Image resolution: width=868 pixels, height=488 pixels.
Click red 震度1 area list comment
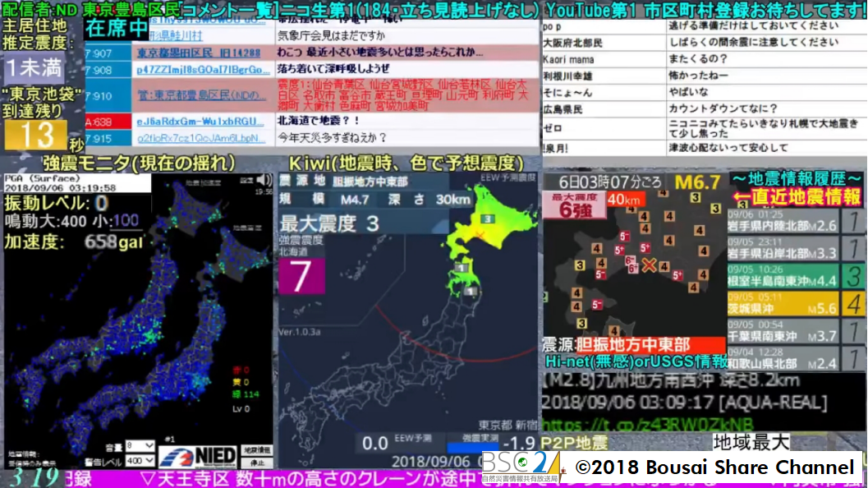(x=402, y=94)
